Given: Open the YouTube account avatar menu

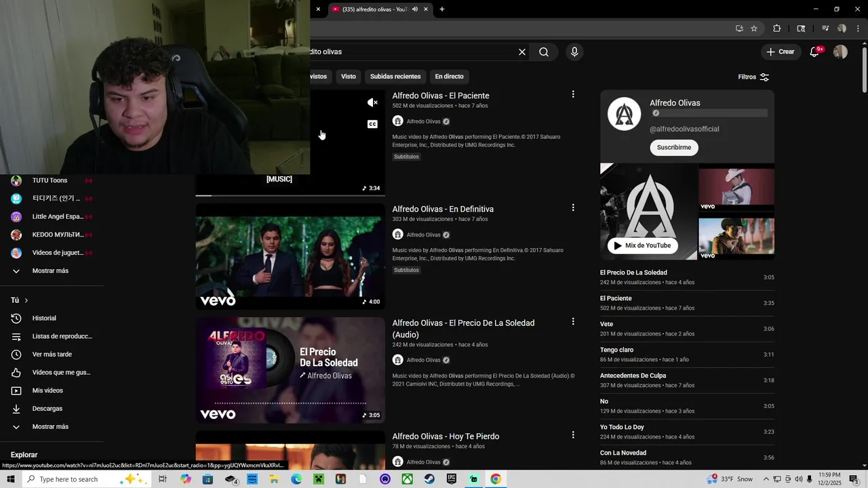Looking at the screenshot, I should 840,52.
